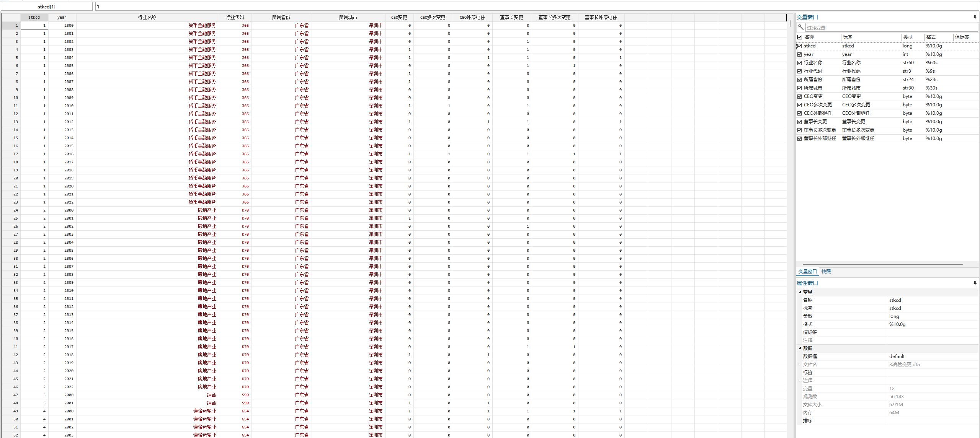980x438 pixels.
Task: Switch to the 快照 tab
Action: point(826,271)
